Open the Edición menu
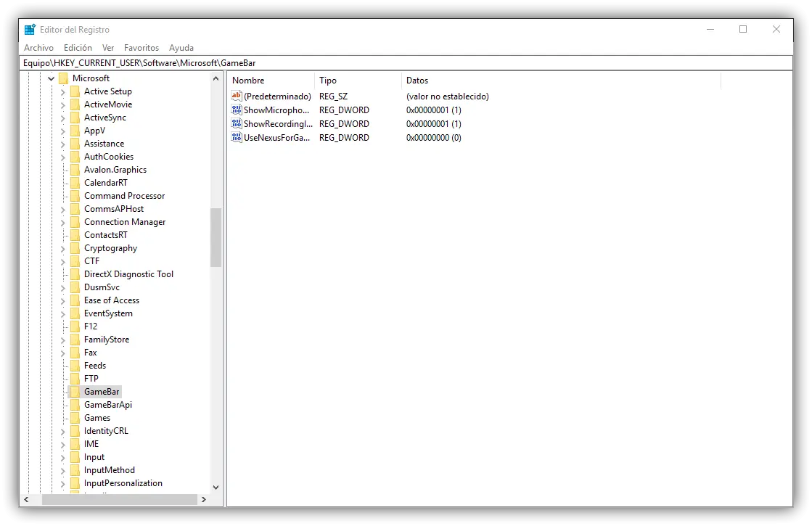The width and height of the screenshot is (812, 526). pyautogui.click(x=78, y=48)
